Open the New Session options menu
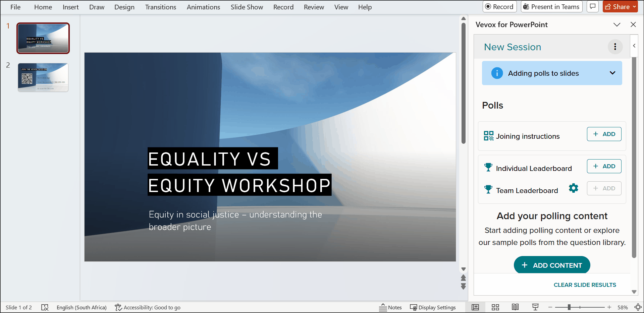 coord(615,47)
